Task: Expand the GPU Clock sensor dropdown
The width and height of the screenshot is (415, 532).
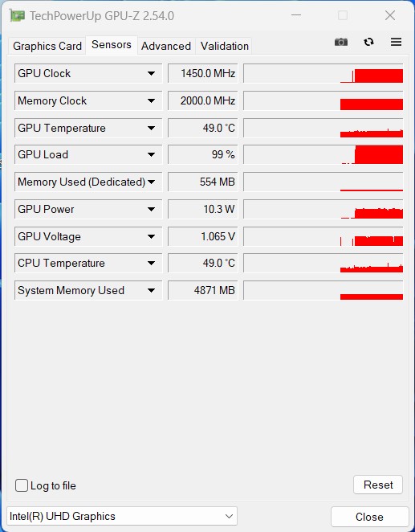Action: pos(151,73)
